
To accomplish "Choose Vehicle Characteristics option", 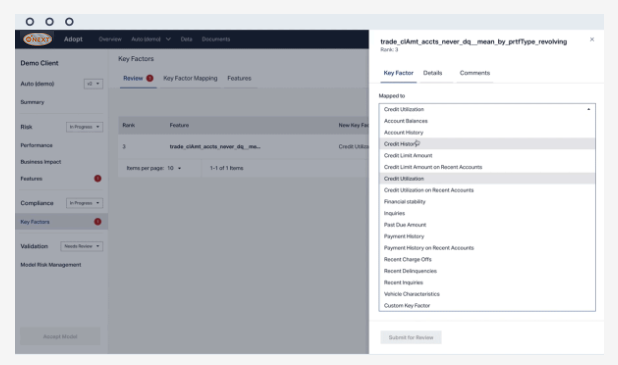I will point(487,294).
